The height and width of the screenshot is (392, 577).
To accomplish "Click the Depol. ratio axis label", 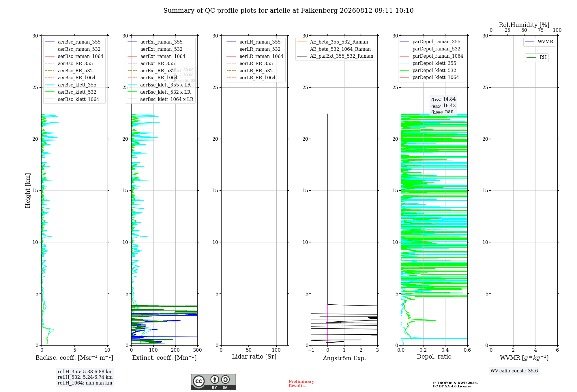I will (434, 357).
